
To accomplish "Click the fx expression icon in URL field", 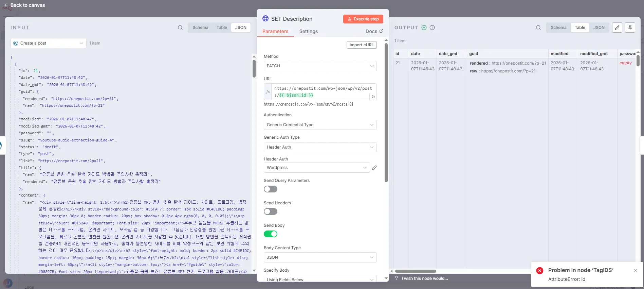I will 268,92.
